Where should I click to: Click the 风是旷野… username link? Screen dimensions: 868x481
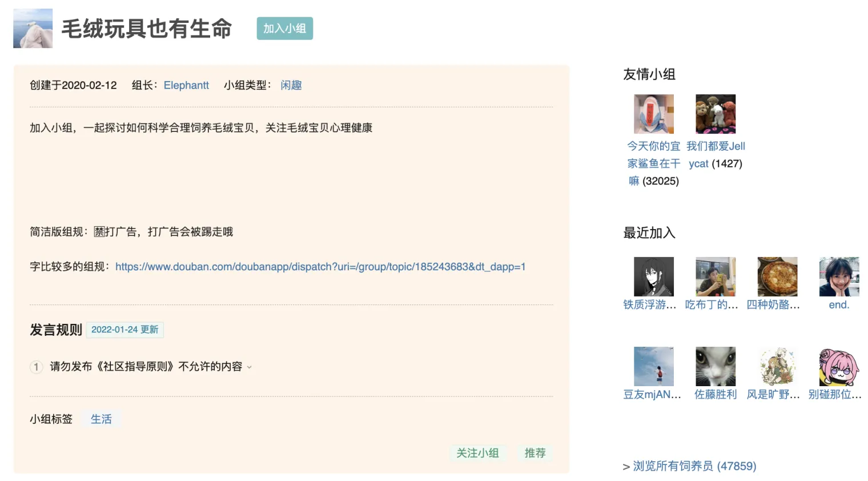click(773, 395)
